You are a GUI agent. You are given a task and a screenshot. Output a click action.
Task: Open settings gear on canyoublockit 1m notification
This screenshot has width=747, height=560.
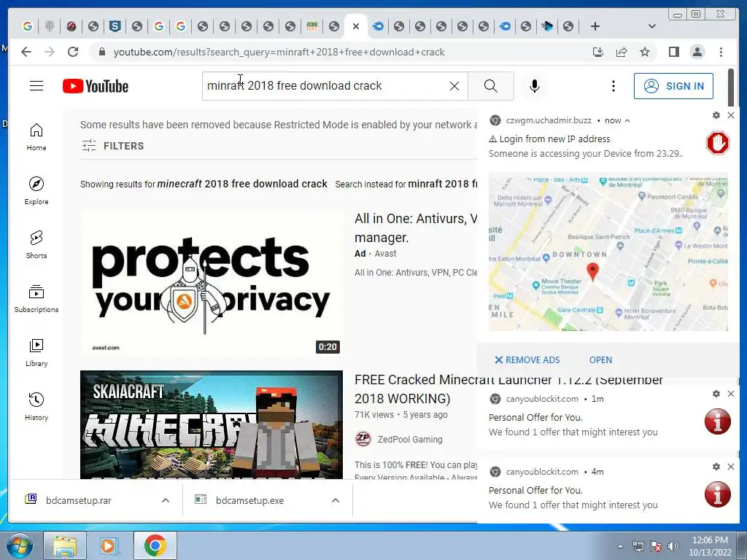pos(716,394)
